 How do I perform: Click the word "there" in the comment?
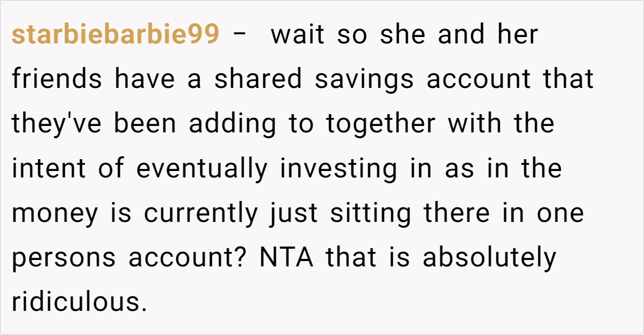point(457,213)
